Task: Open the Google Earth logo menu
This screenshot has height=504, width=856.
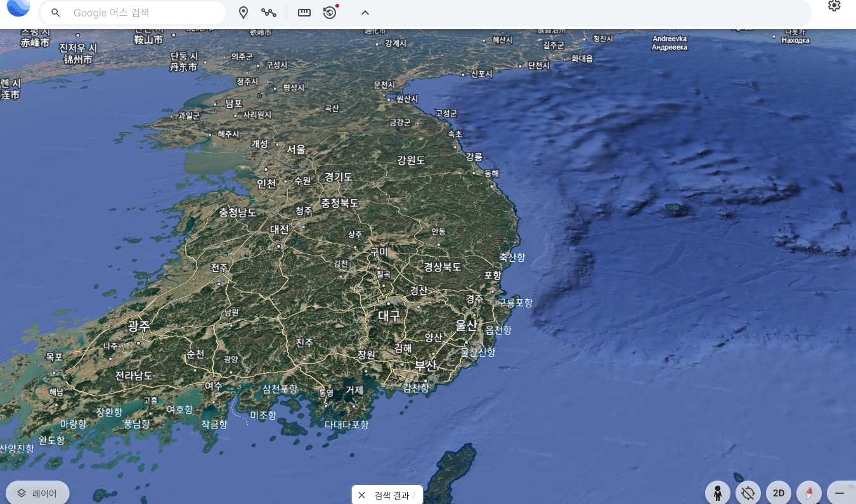Action: tap(18, 8)
